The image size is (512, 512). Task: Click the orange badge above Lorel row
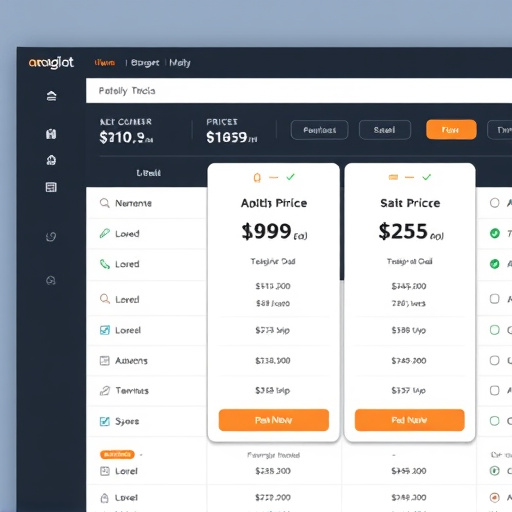coord(117,454)
